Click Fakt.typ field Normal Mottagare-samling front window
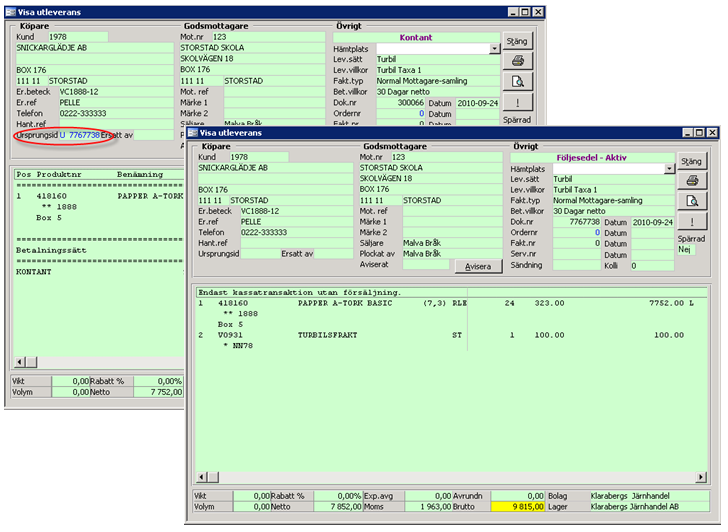 613,200
